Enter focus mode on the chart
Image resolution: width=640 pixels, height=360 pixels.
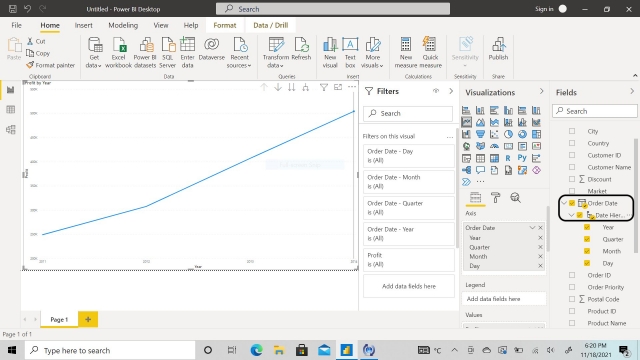pyautogui.click(x=338, y=87)
